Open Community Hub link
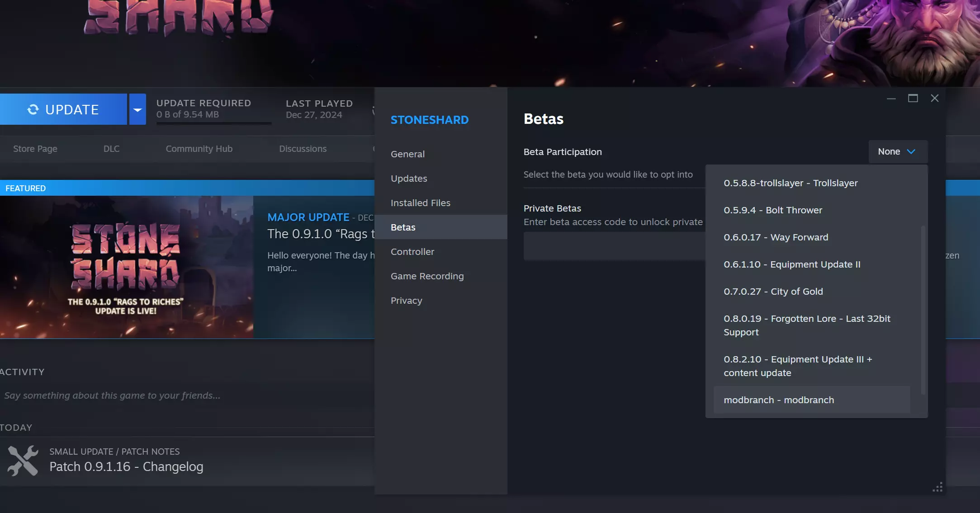980x513 pixels. [x=199, y=149]
